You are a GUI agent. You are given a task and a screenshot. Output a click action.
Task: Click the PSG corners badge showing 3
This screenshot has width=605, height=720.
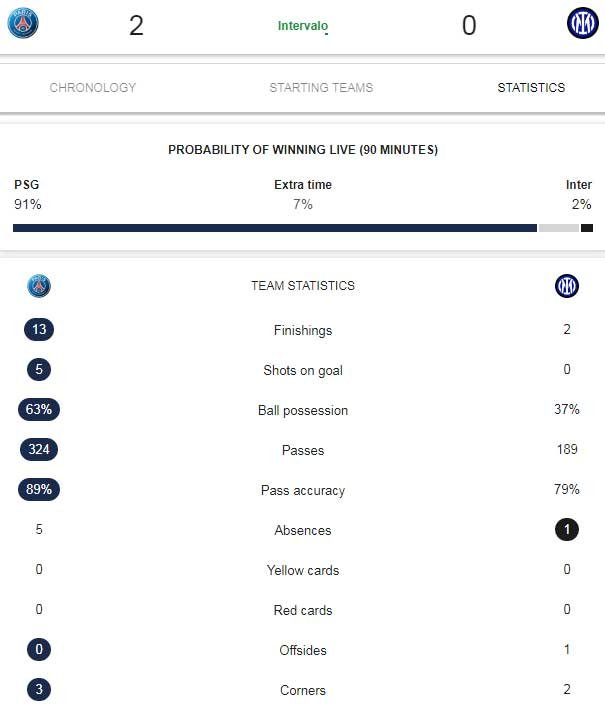[39, 689]
